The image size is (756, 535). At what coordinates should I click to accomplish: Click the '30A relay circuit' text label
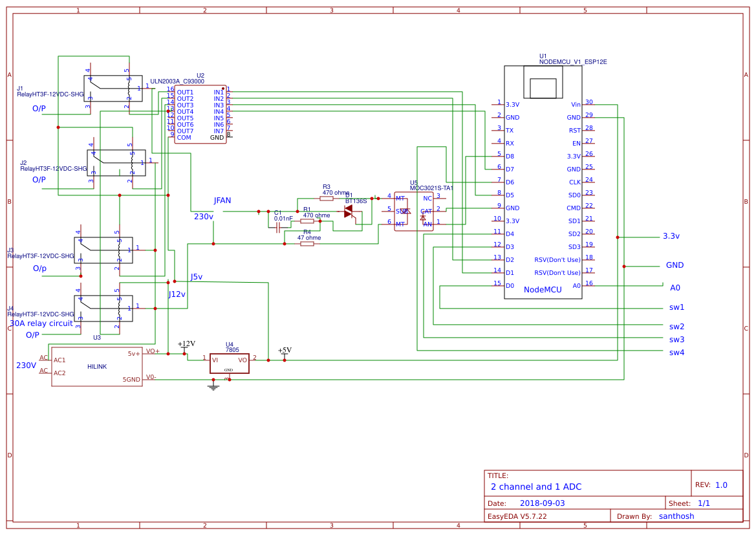coord(39,323)
